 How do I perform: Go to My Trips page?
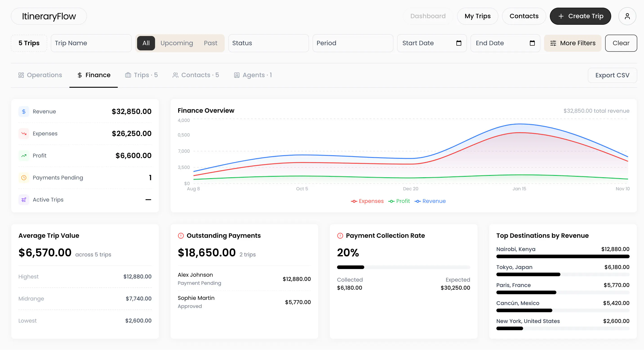[x=477, y=16]
